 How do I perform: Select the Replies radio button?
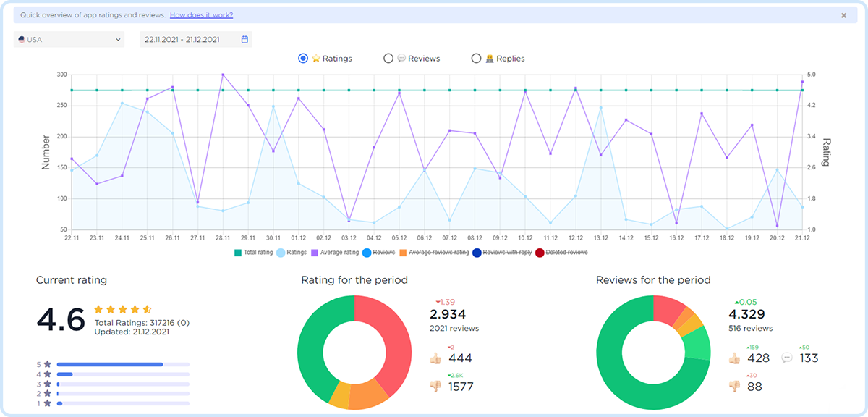coord(476,59)
